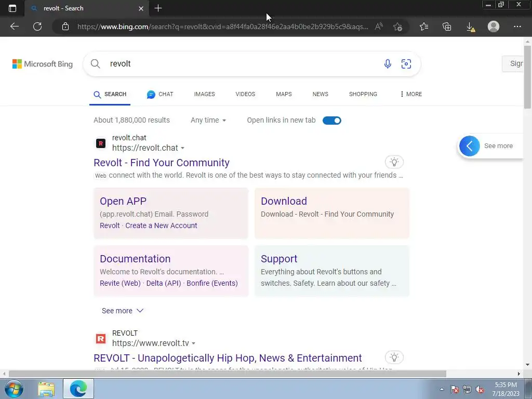Go to Microsoft Bing home logo

coord(43,64)
